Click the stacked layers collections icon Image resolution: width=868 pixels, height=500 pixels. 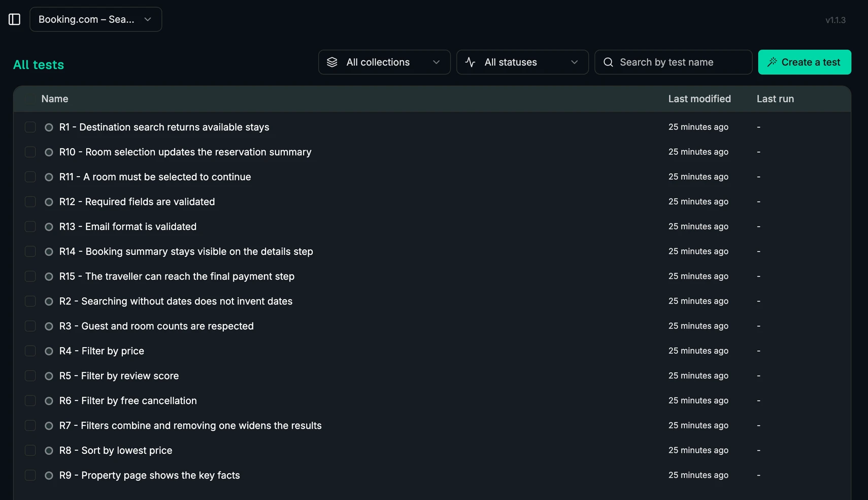coord(332,62)
